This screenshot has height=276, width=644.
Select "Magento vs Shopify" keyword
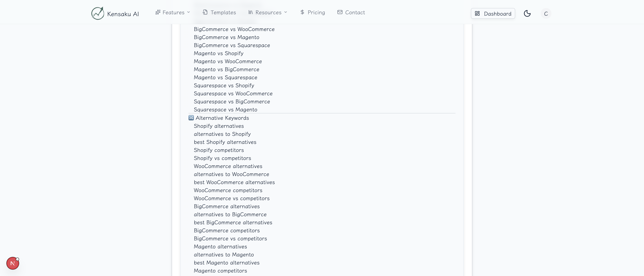click(x=219, y=53)
